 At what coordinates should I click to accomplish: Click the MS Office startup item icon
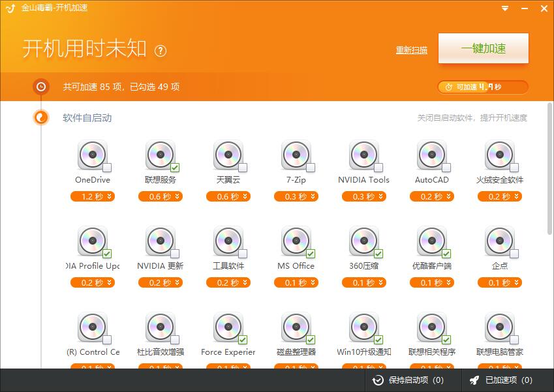click(x=296, y=241)
